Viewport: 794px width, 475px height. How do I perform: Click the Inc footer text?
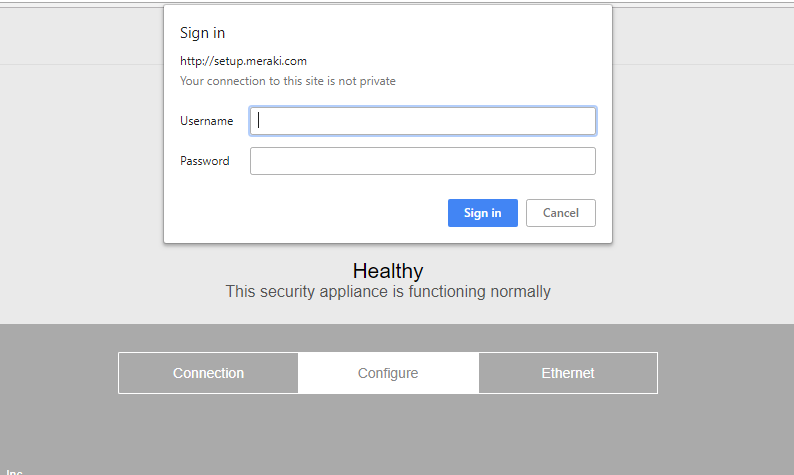pyautogui.click(x=14, y=471)
